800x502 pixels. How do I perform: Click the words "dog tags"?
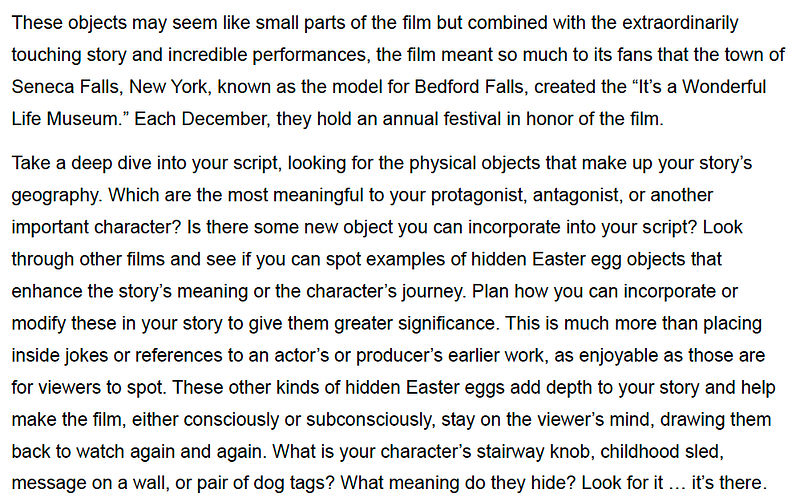click(x=289, y=483)
